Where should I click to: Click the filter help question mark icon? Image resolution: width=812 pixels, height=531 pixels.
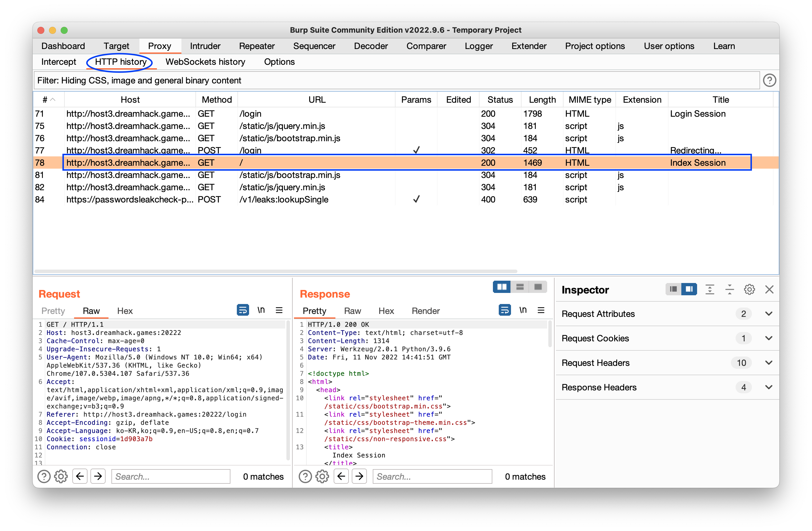pyautogui.click(x=769, y=81)
